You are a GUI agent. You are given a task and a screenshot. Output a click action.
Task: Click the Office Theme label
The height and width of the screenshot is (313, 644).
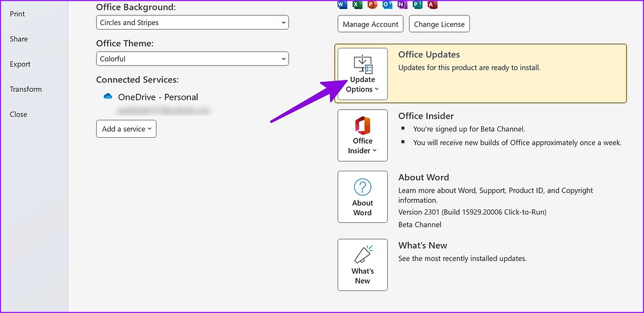[x=125, y=43]
